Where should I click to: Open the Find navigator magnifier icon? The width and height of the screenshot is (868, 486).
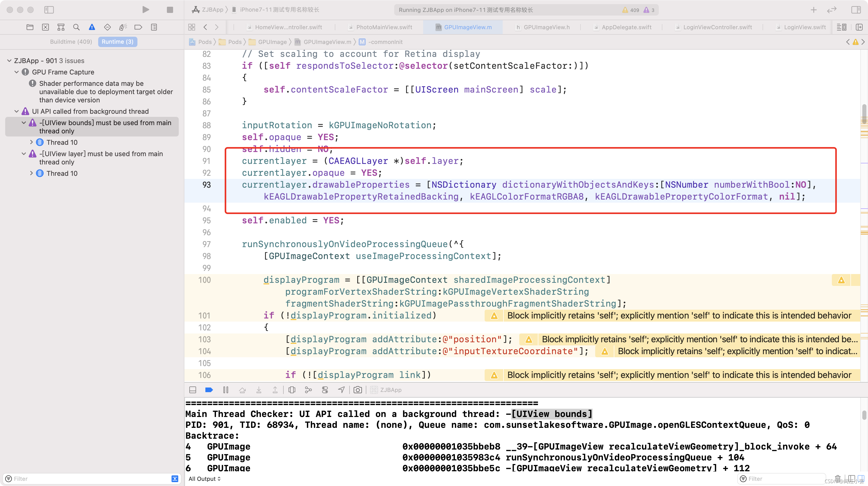click(76, 27)
